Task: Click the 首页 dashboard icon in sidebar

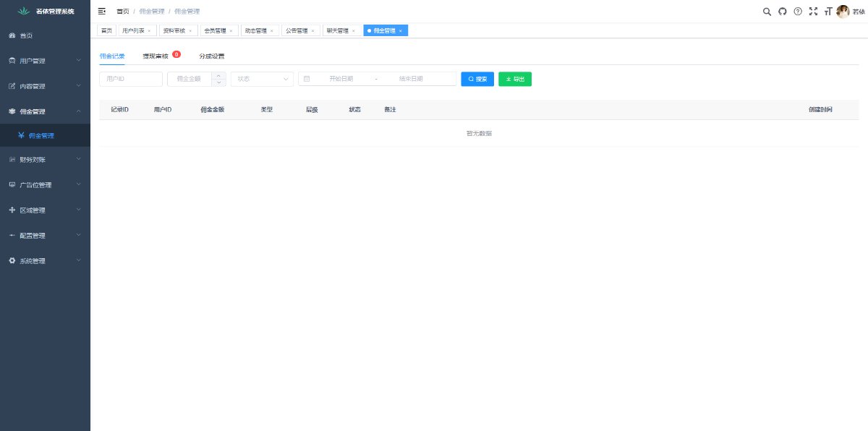Action: [x=12, y=35]
